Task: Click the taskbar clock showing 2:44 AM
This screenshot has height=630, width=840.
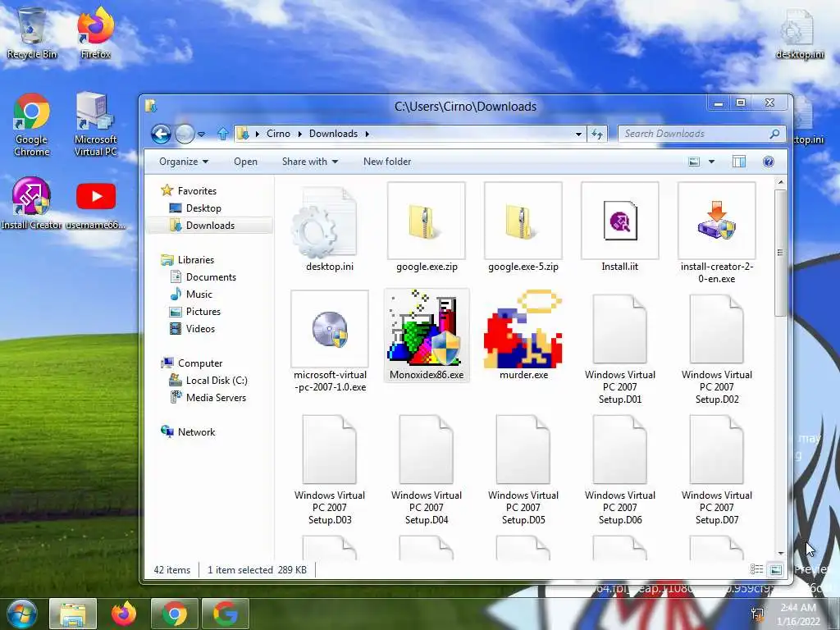Action: pyautogui.click(x=798, y=614)
